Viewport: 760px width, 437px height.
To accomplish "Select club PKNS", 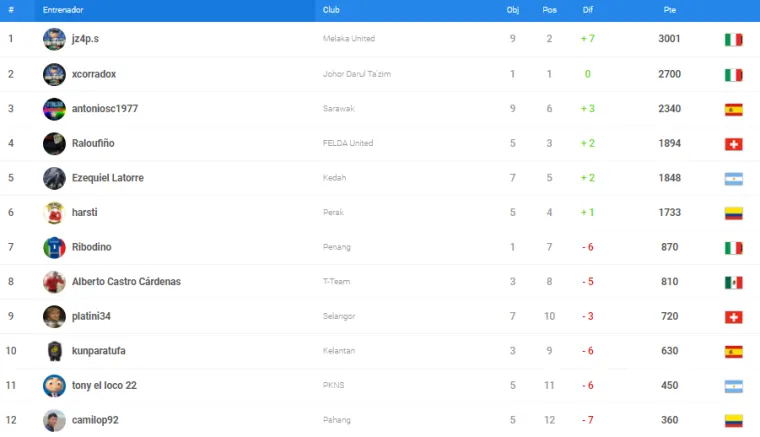I will coord(333,385).
